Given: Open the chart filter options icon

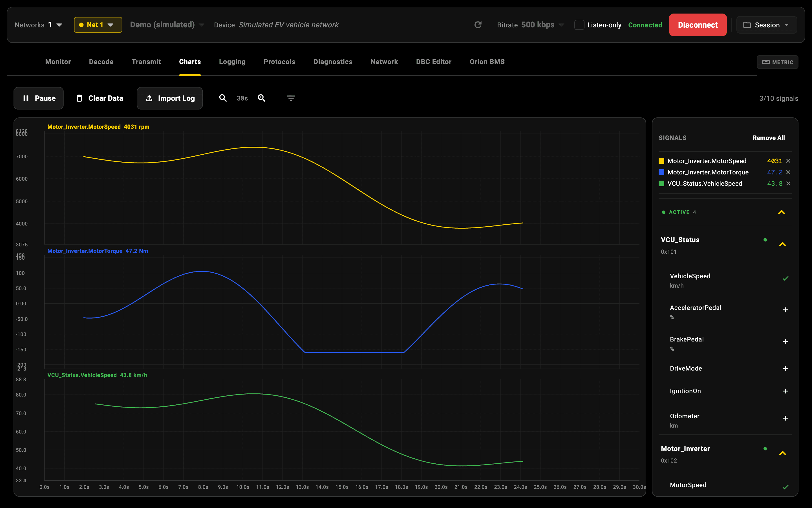Looking at the screenshot, I should [x=291, y=98].
